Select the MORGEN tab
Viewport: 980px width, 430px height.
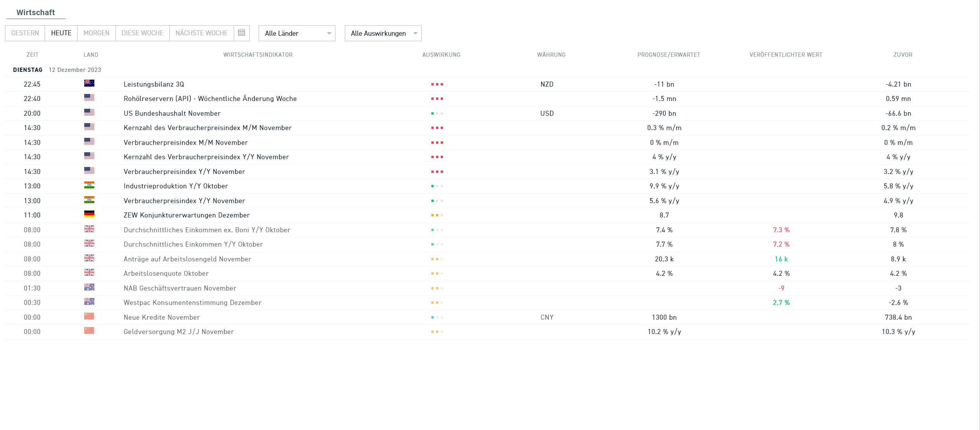tap(96, 33)
